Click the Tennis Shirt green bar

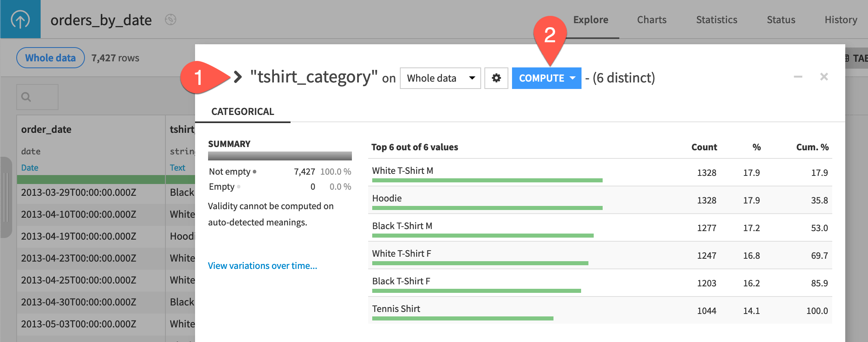(463, 318)
